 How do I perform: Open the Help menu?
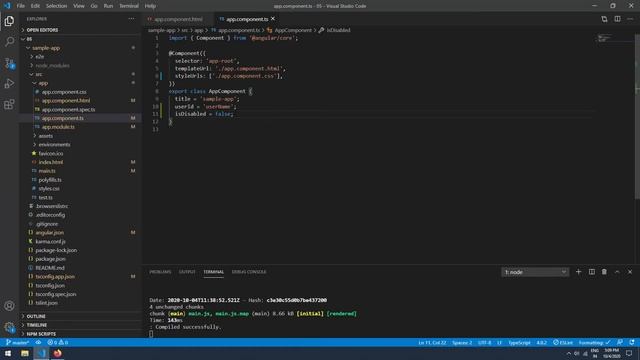pyautogui.click(x=150, y=6)
